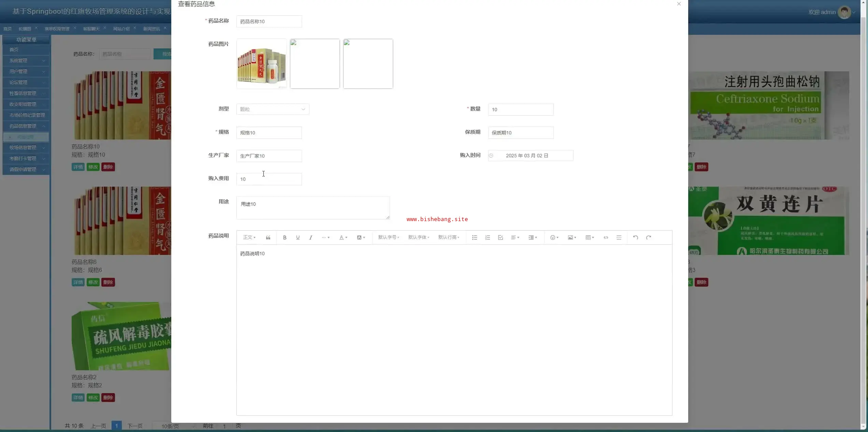Switch to the 新闻资讯 tab
Image resolution: width=868 pixels, height=432 pixels.
coord(151,29)
